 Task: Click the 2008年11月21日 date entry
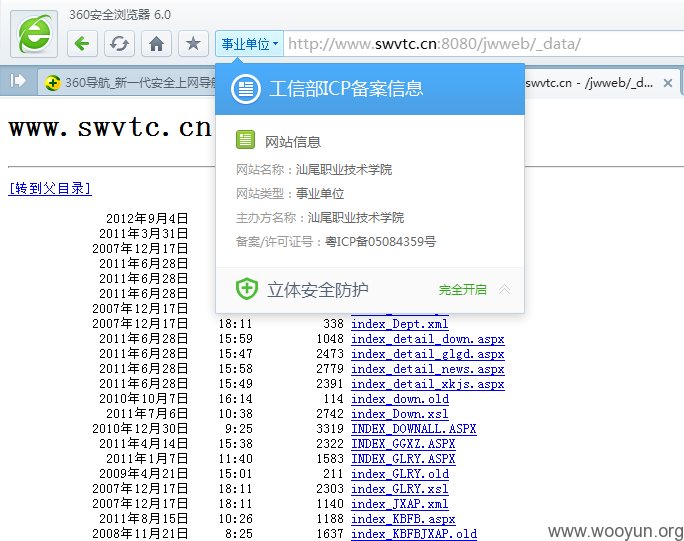pos(140,534)
